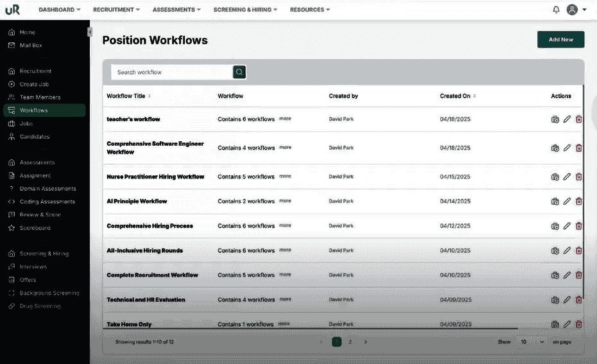This screenshot has height=364, width=597.
Task: Click the search magnifier button
Action: point(239,72)
